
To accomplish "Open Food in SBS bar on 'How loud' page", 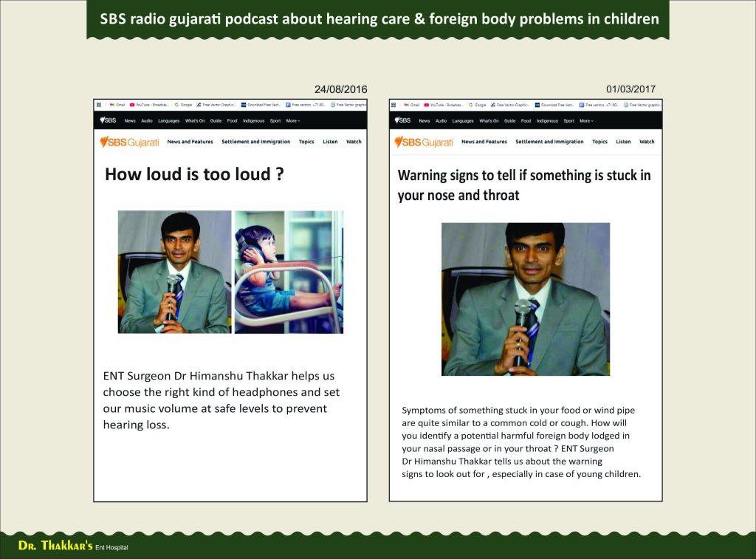I will click(232, 121).
